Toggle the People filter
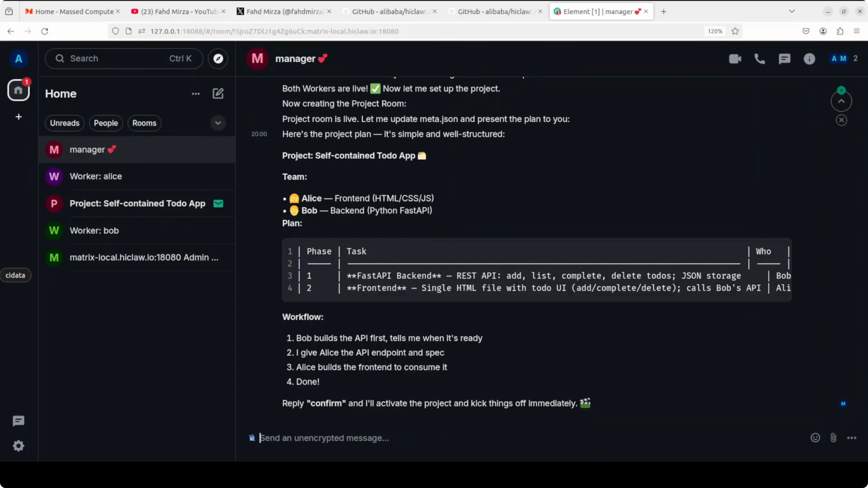 (x=106, y=123)
